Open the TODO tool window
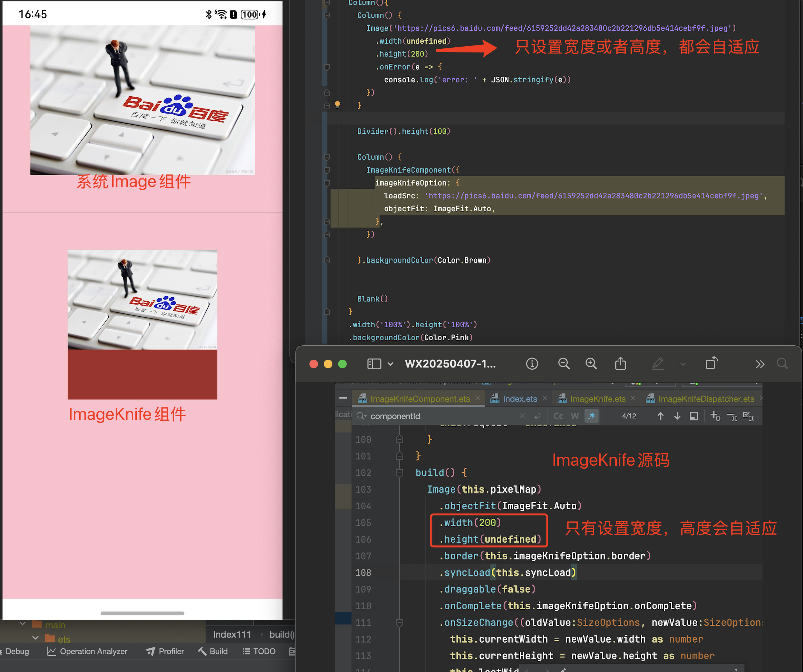 pos(259,651)
